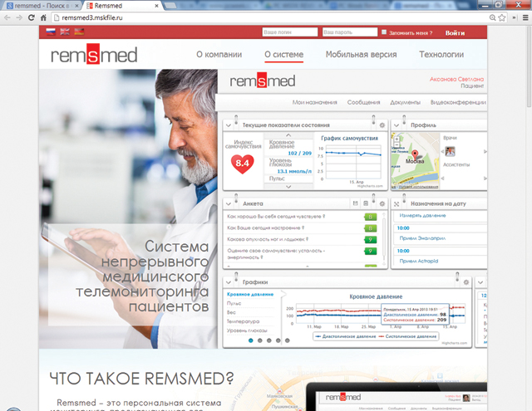Open settings gear of Анкета widget
532x411 pixels.
coord(382,203)
